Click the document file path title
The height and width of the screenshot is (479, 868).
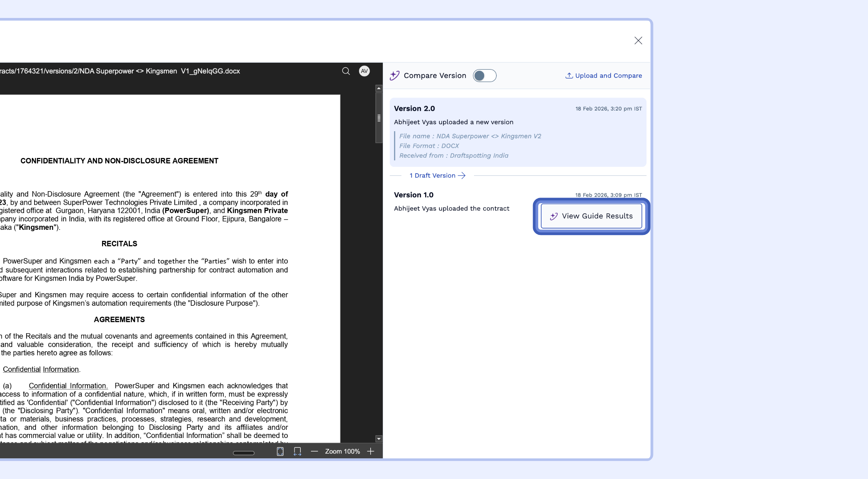pos(119,71)
